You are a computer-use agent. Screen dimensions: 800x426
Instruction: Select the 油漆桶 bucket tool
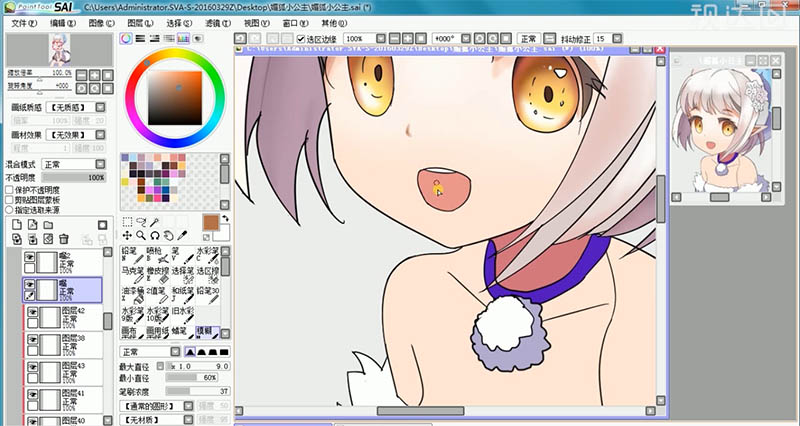[x=132, y=294]
